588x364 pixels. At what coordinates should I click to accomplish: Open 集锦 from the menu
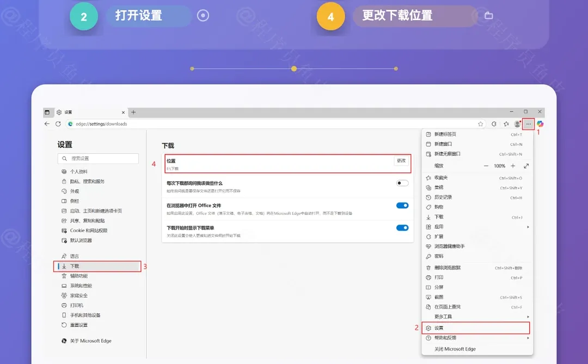[x=477, y=187]
